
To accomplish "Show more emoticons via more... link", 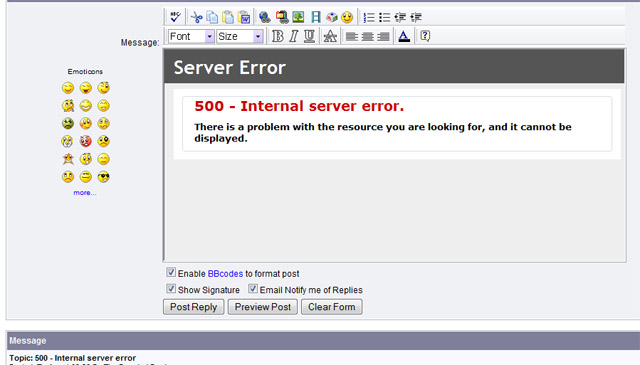I will click(x=85, y=193).
